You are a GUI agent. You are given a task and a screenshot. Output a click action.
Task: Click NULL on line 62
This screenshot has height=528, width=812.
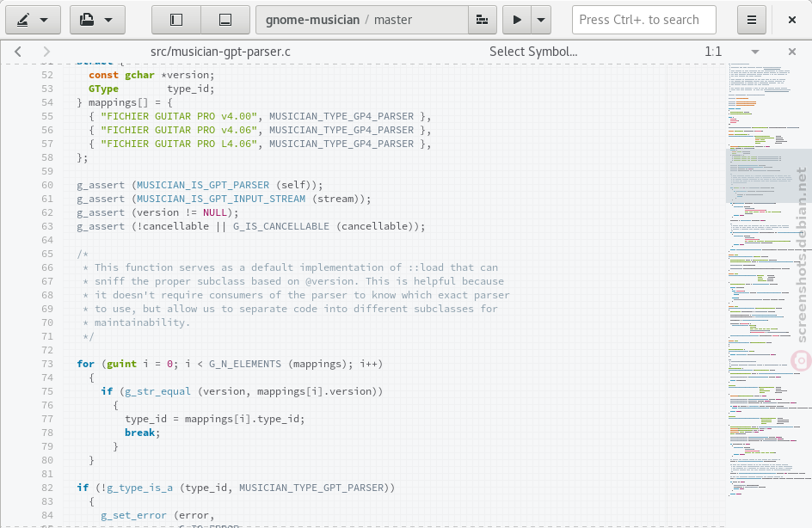[x=214, y=212]
